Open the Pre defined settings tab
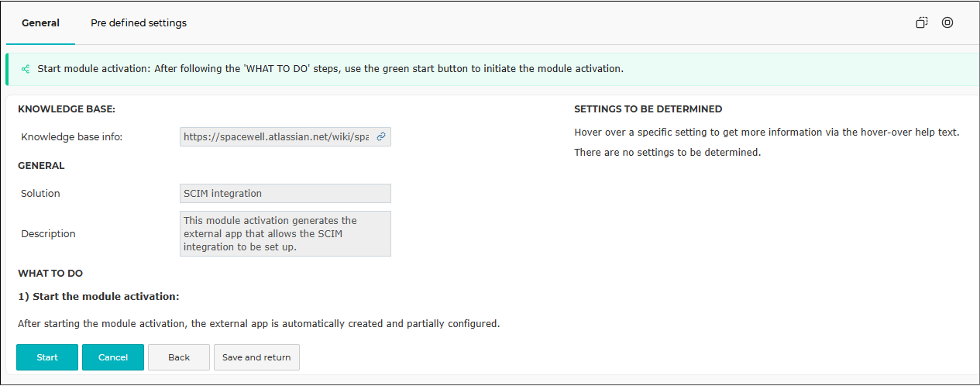 [139, 22]
